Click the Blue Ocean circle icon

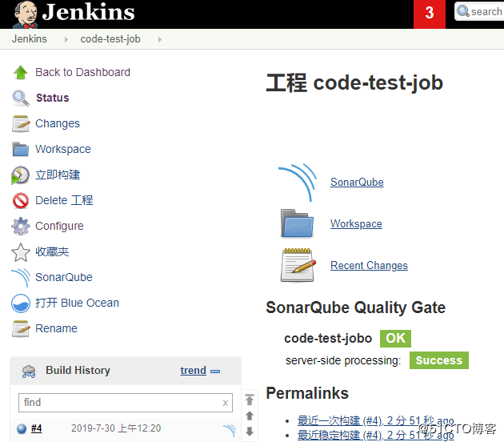[x=21, y=303]
